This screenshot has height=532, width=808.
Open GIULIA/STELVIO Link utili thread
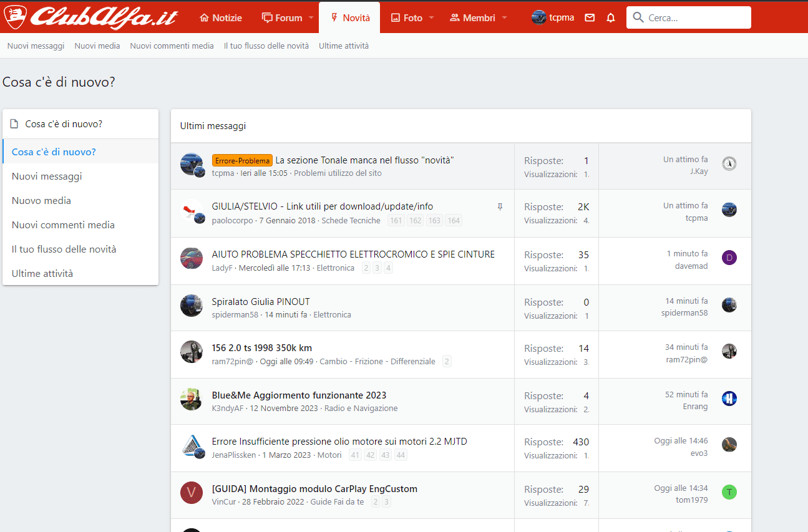pos(323,206)
